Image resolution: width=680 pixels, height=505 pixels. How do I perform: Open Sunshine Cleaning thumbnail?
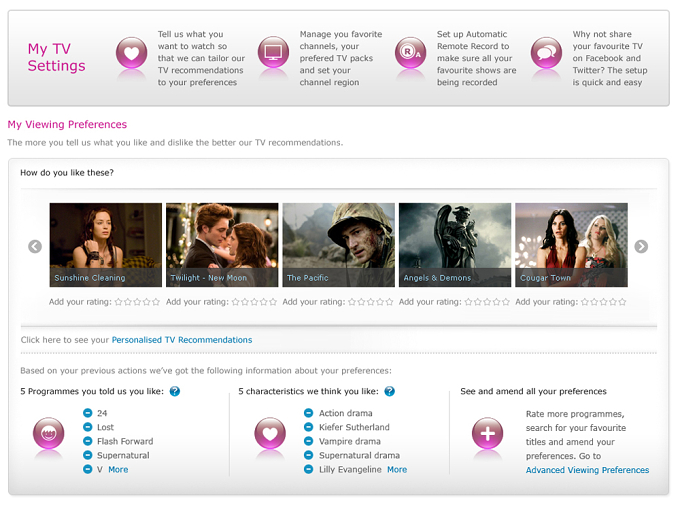106,245
